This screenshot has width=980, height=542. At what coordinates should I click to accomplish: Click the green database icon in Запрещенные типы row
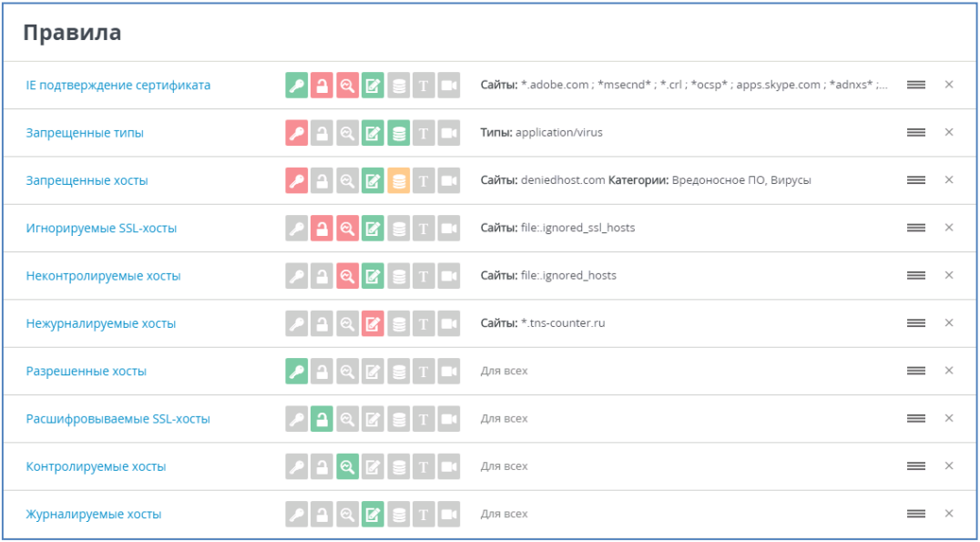click(x=398, y=133)
